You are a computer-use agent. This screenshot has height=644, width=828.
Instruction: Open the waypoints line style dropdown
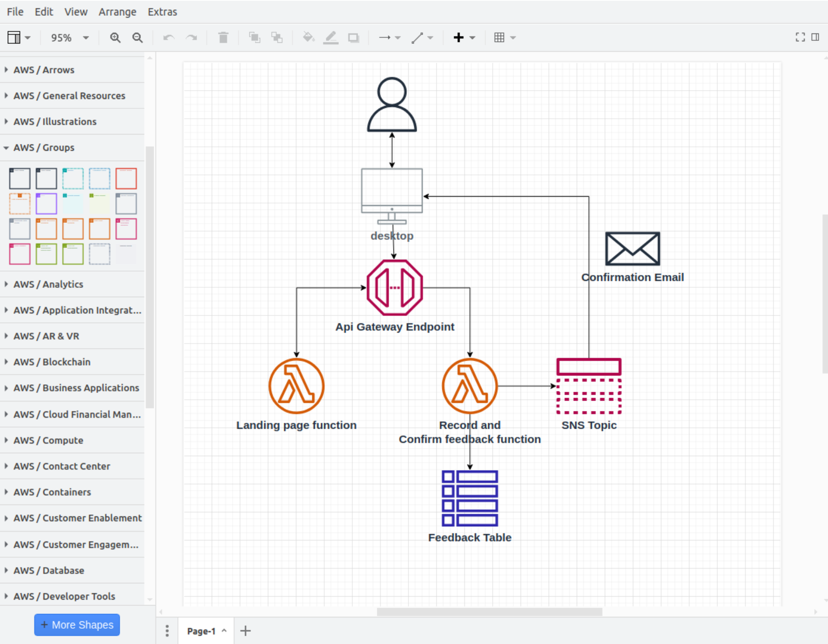click(x=422, y=37)
